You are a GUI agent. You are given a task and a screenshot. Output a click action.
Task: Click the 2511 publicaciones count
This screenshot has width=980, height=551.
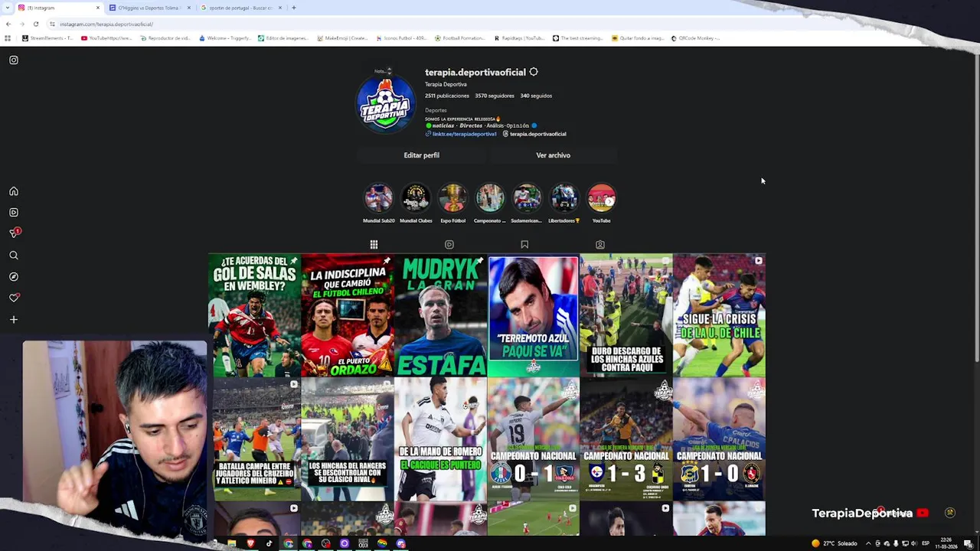point(447,96)
